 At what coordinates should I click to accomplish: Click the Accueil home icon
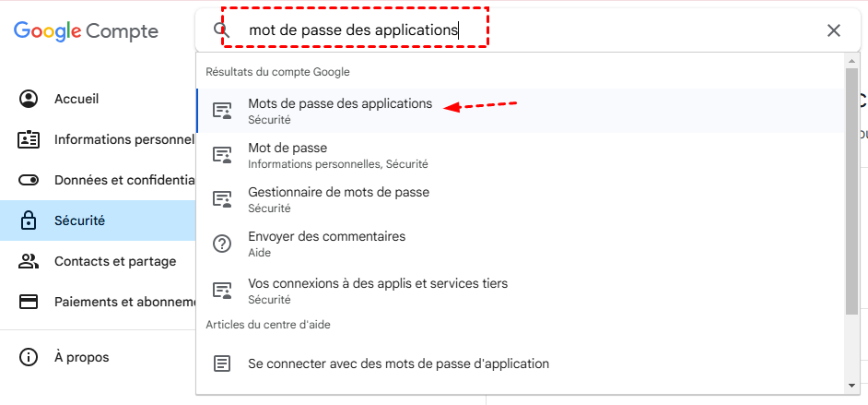[29, 99]
